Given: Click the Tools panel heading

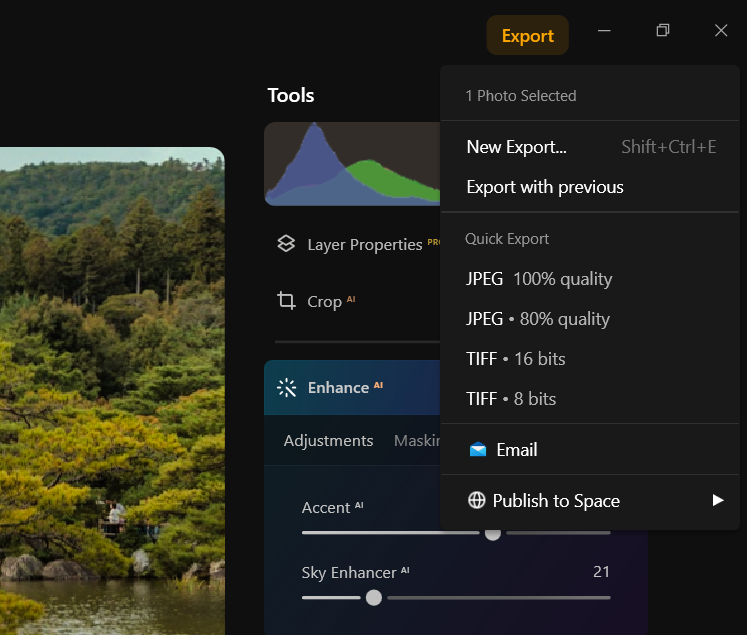Looking at the screenshot, I should pyautogui.click(x=291, y=95).
